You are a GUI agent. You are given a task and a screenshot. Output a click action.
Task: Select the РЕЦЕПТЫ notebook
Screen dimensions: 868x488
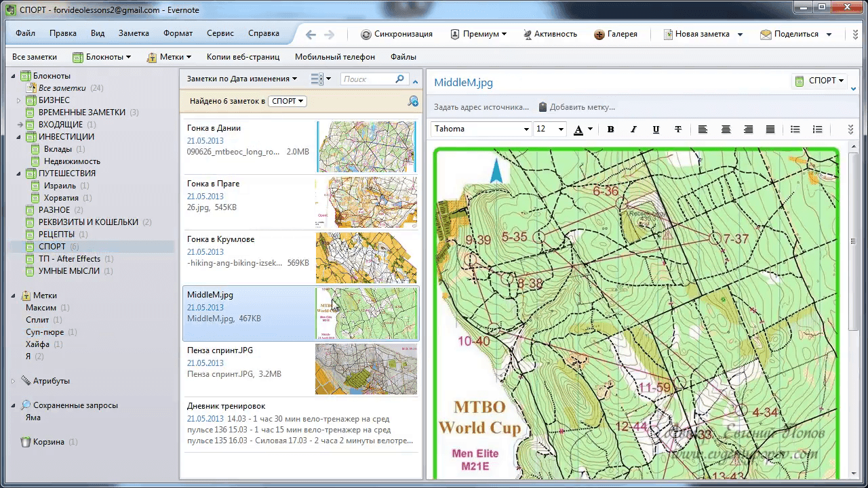(56, 235)
